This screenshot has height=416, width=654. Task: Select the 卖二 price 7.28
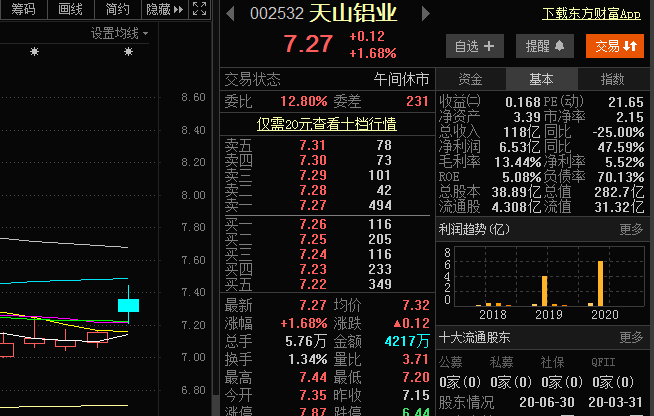point(312,190)
